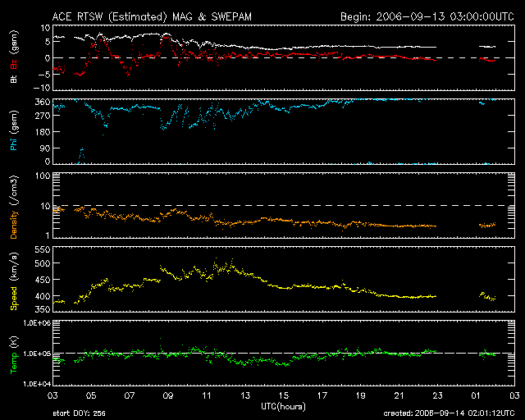
Task: Click the '90' tick label on Phi axis
Action: (x=45, y=148)
